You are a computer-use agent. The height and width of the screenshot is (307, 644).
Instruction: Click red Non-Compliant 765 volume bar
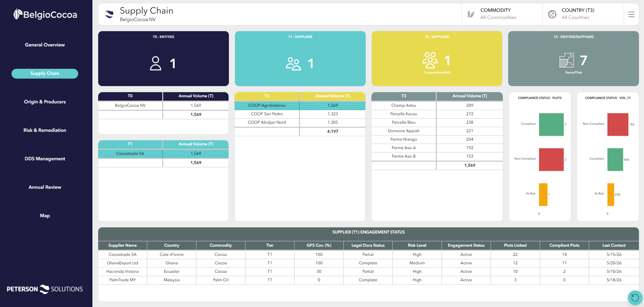point(618,124)
